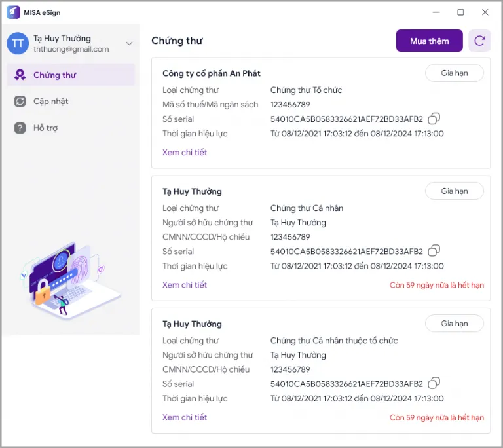Open the Hỗ trợ menu item
This screenshot has height=448, width=503.
click(46, 128)
